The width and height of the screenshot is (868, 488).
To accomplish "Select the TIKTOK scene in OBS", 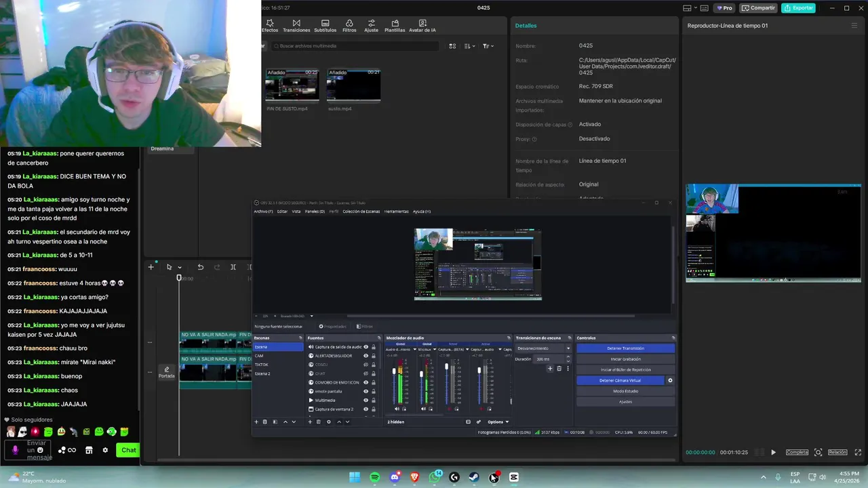I will pyautogui.click(x=278, y=365).
